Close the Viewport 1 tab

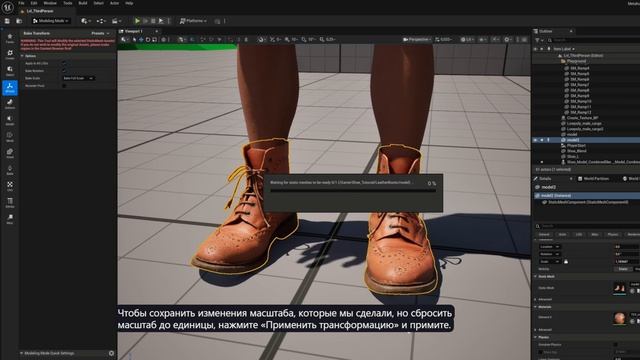[156, 31]
